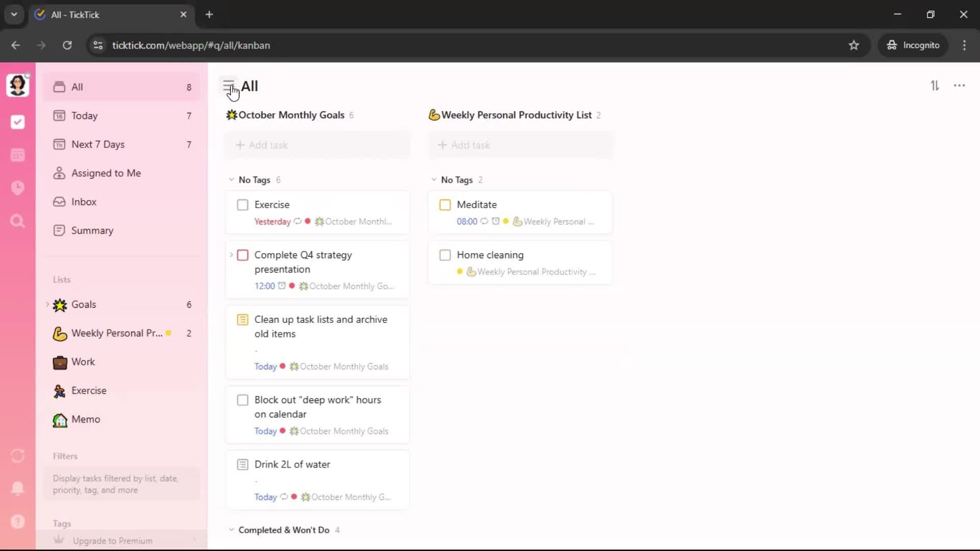
Task: Open the Pomodoro focus timer icon
Action: click(17, 188)
